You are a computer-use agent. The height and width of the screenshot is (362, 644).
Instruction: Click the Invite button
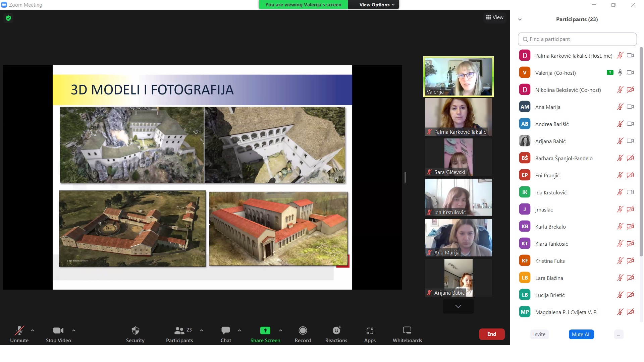(x=539, y=335)
